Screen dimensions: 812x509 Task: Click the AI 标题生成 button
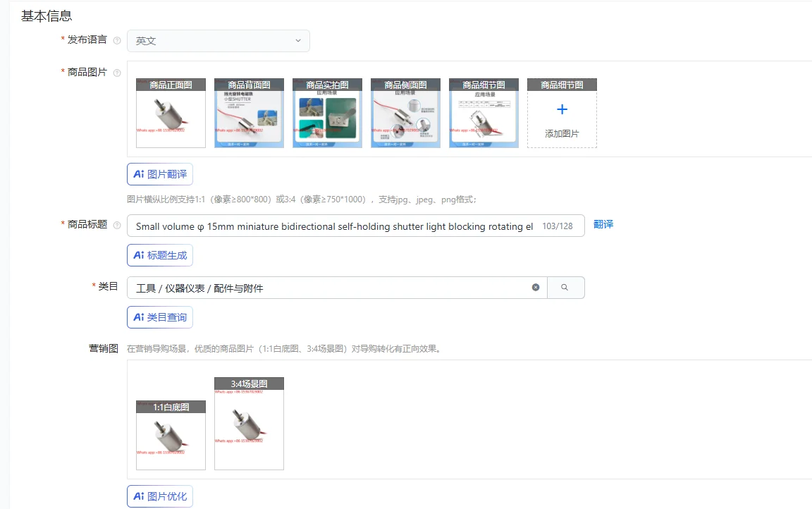(x=160, y=255)
